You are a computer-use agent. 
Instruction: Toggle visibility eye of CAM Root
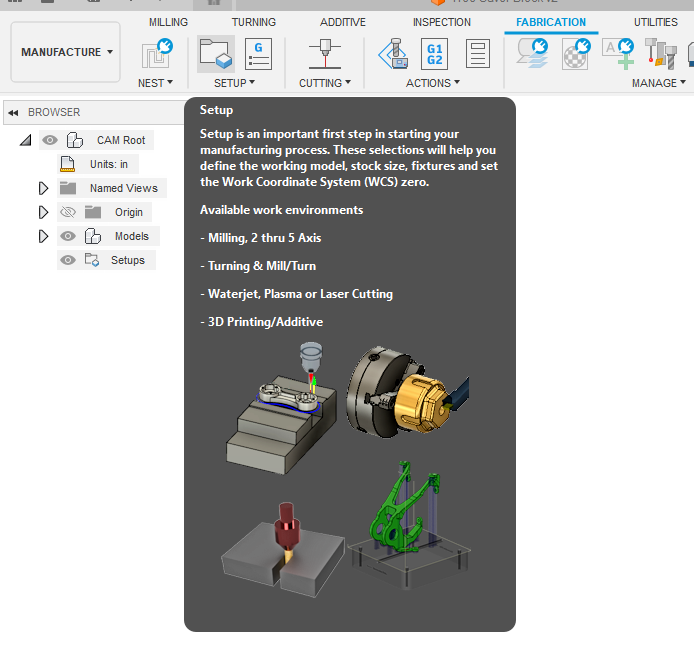click(x=50, y=140)
